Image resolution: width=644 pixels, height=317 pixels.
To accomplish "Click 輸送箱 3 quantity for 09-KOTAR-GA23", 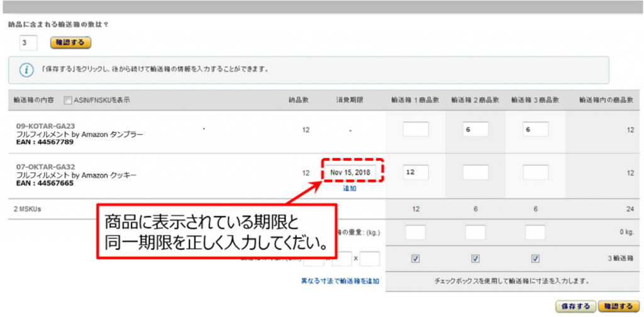I will pyautogui.click(x=535, y=129).
